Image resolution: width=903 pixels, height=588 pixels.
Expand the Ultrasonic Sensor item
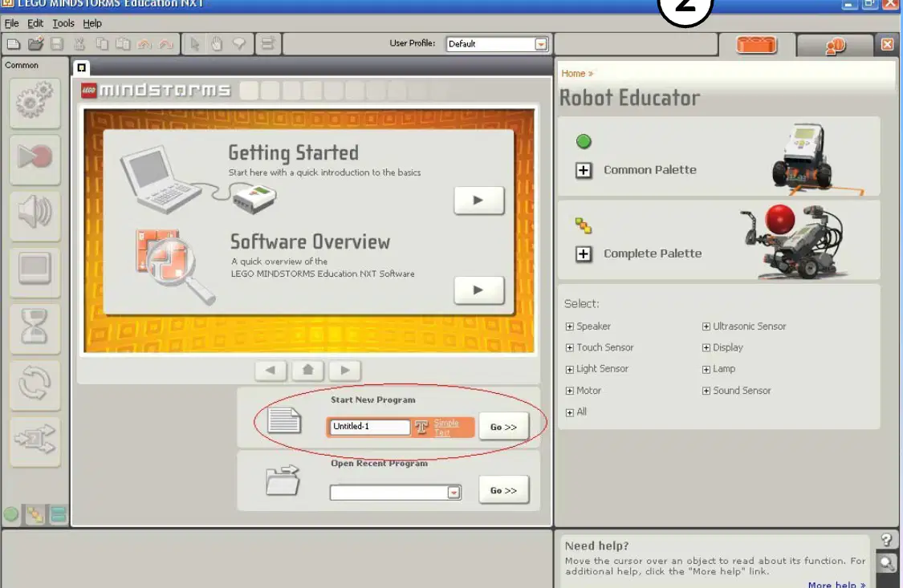coord(706,326)
